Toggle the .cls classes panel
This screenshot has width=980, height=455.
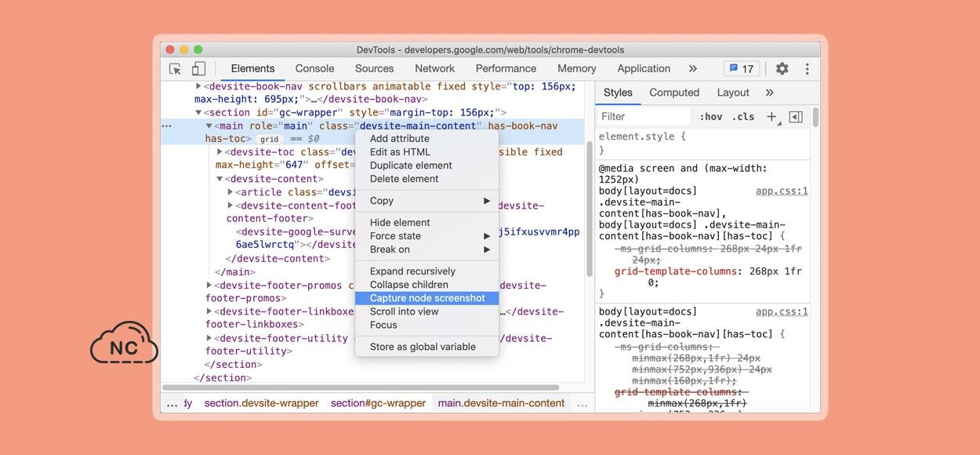coord(743,117)
